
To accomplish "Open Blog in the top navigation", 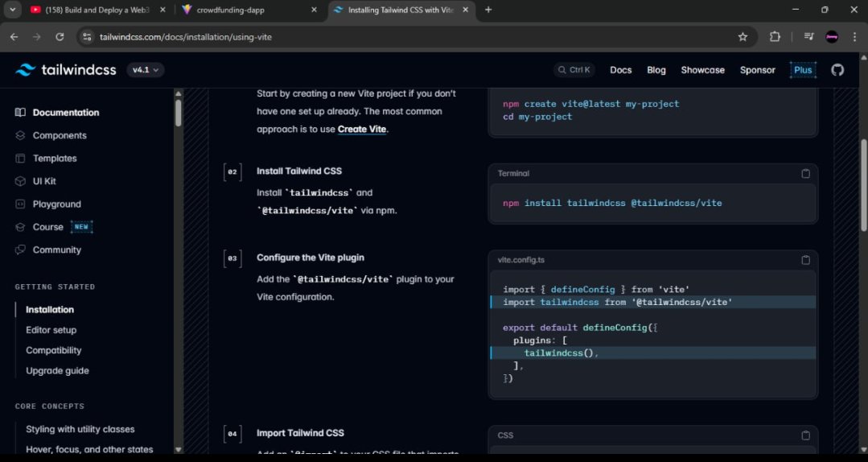I will [x=656, y=70].
